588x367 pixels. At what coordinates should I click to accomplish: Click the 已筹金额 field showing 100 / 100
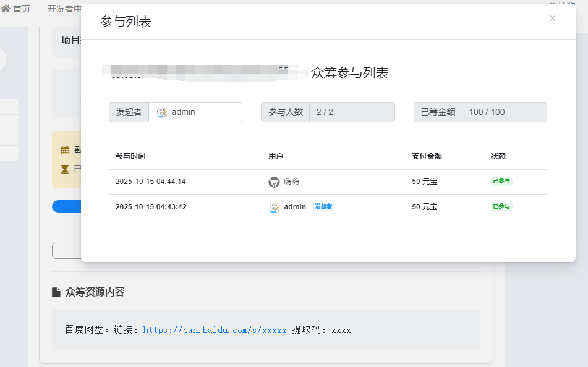(x=504, y=112)
